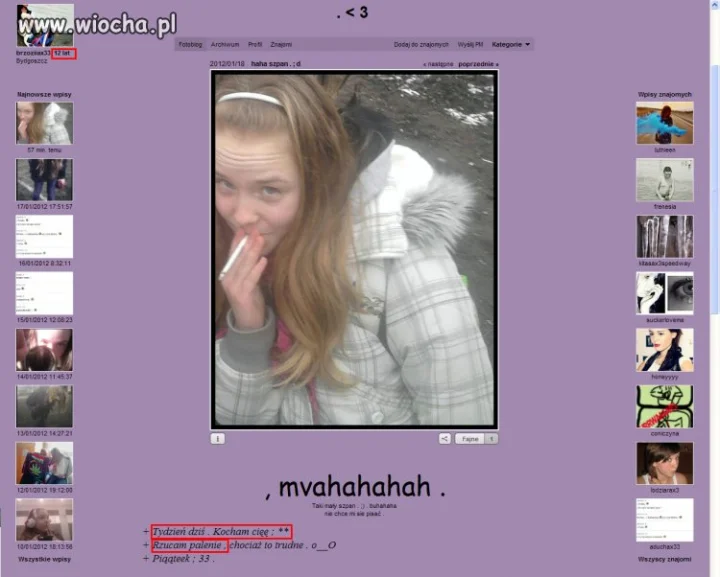Open the Archiwum tab
720x577 pixels.
tap(225, 45)
